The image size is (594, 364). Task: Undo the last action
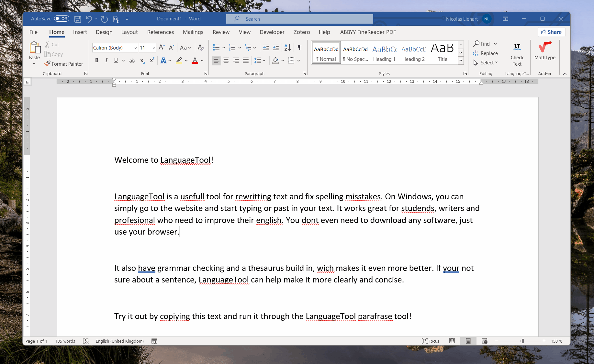coord(89,19)
